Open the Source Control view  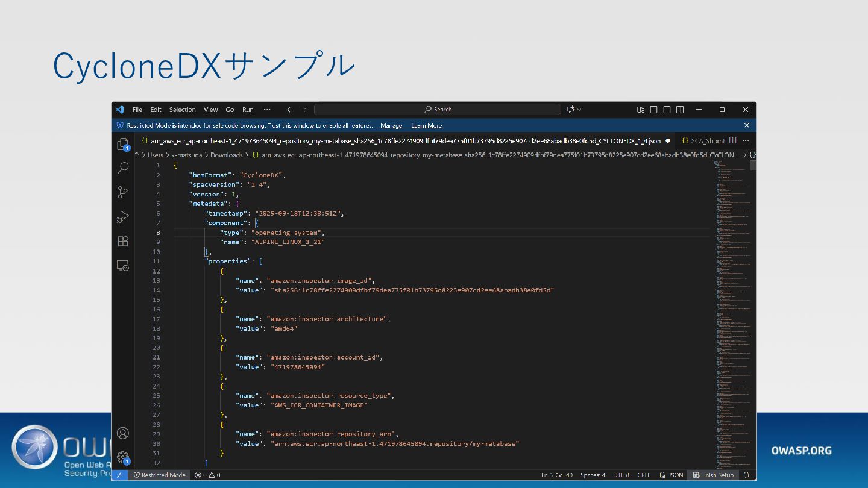123,192
